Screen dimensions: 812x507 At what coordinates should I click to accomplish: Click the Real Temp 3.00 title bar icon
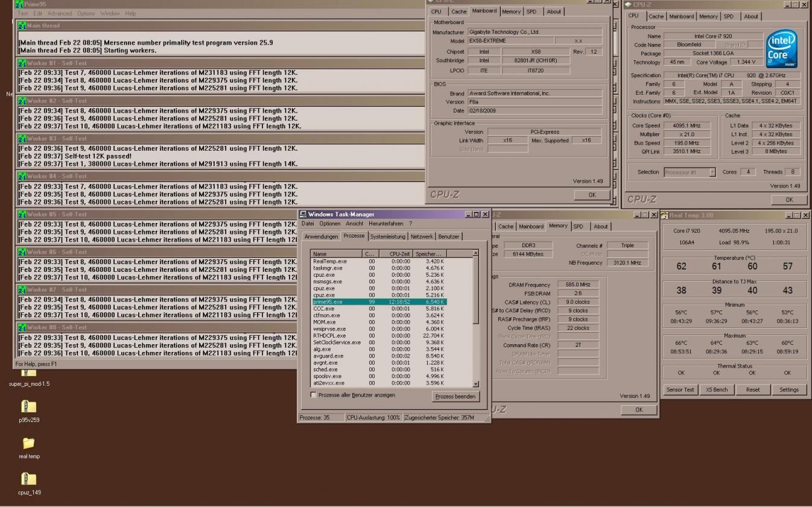(665, 215)
